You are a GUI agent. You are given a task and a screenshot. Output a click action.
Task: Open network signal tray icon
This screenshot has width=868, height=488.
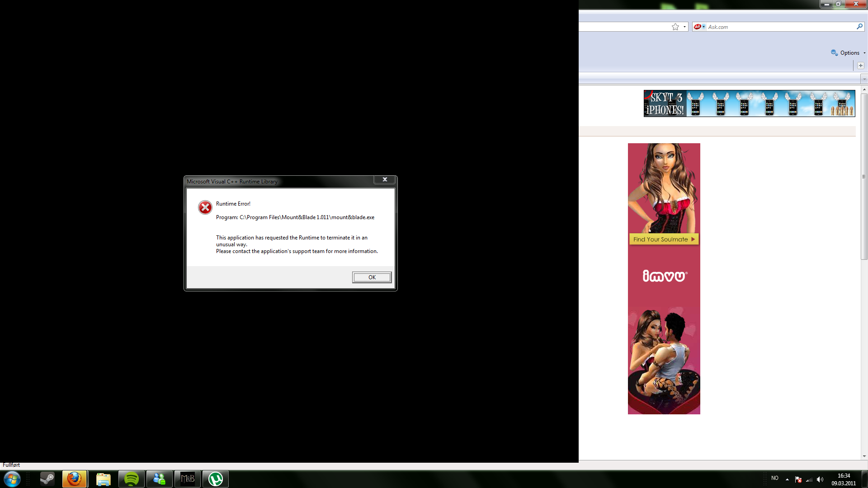809,479
